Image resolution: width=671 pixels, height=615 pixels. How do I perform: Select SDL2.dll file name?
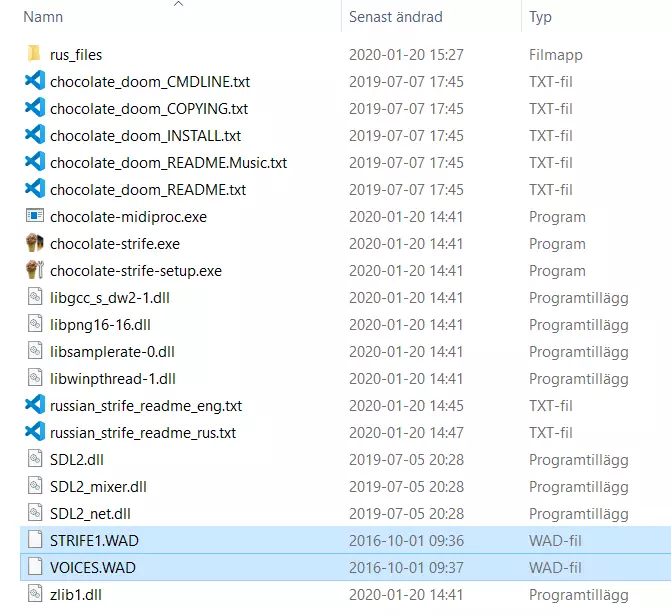77,459
